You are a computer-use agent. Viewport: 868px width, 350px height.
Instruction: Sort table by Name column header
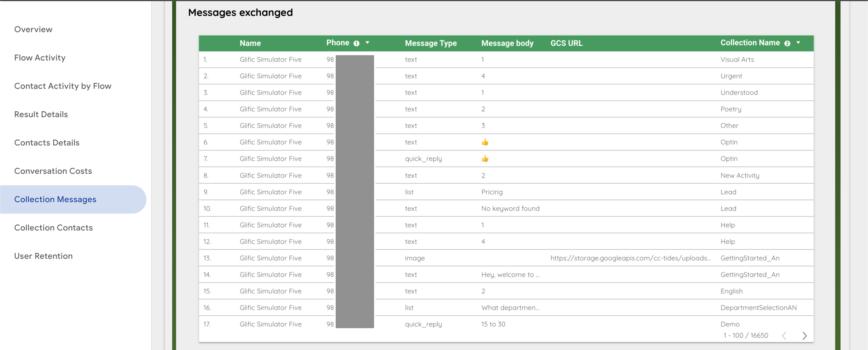click(250, 43)
